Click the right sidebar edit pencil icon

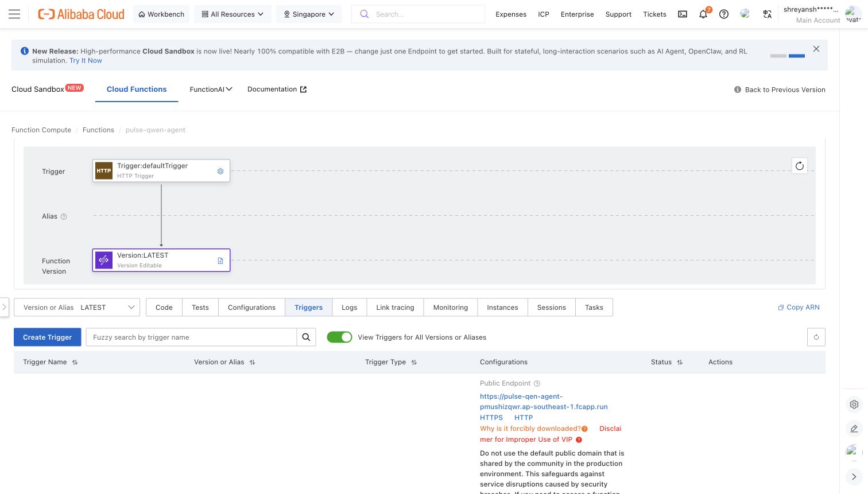point(854,429)
